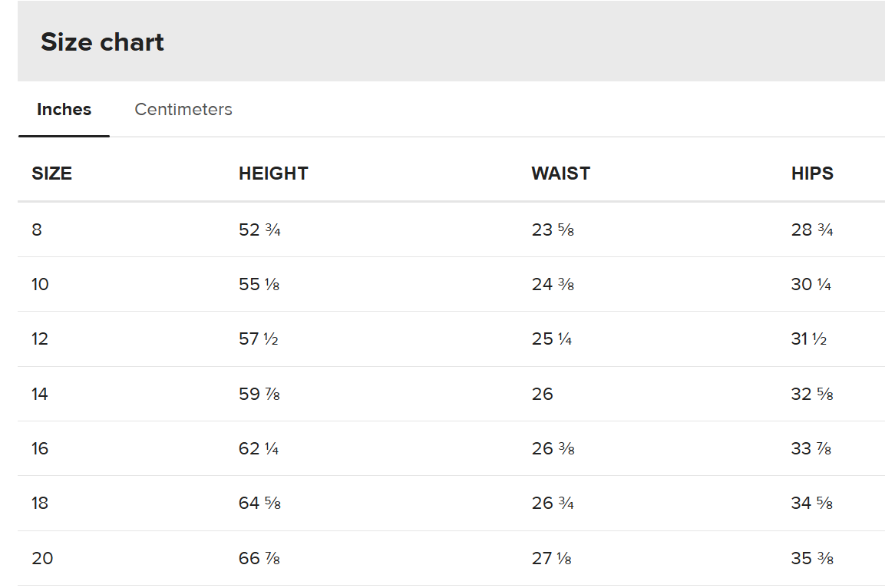Select the Inches tab

pos(64,109)
